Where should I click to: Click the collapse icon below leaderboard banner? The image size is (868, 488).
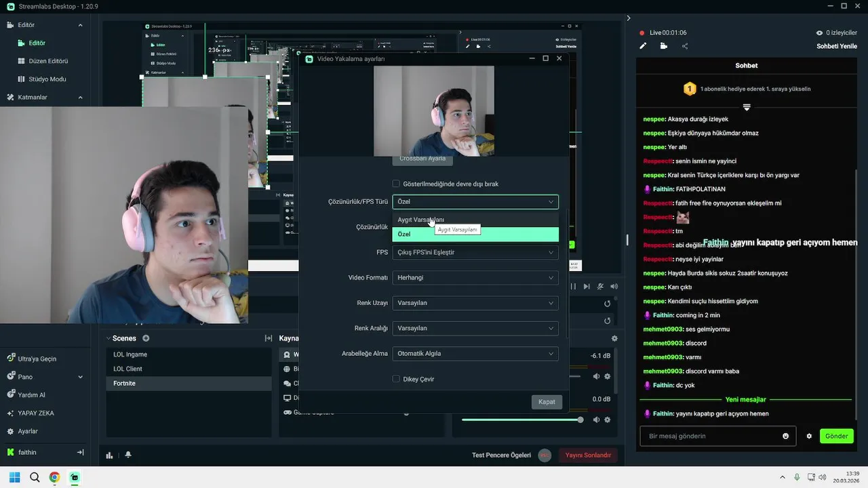[x=747, y=107]
